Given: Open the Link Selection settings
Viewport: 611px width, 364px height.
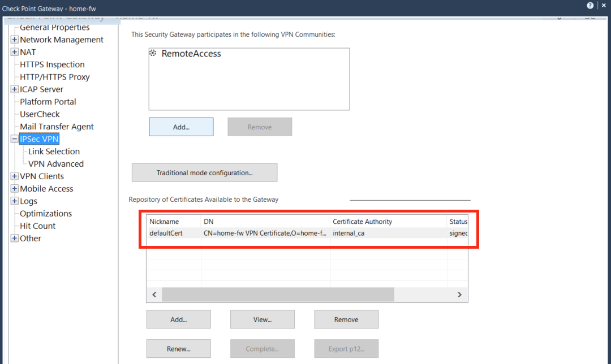Looking at the screenshot, I should (53, 151).
